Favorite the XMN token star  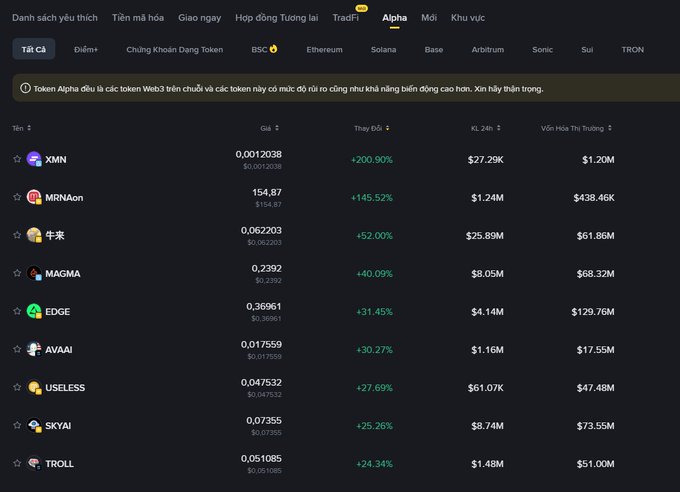[x=17, y=159]
